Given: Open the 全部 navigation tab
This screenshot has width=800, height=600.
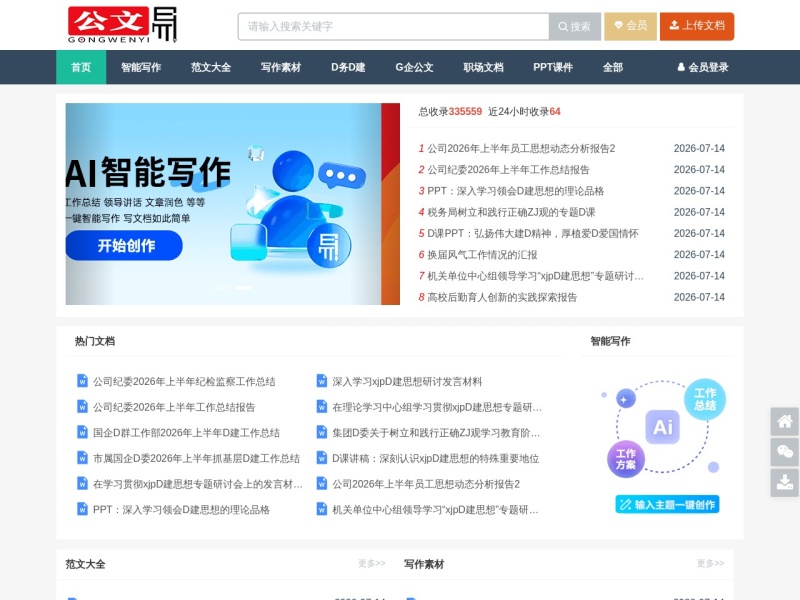Looking at the screenshot, I should (x=613, y=67).
